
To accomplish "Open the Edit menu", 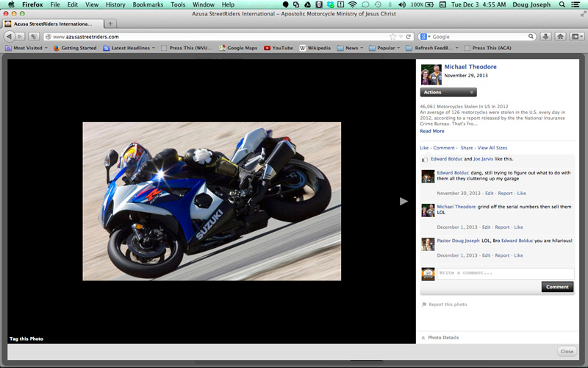I will tap(72, 4).
